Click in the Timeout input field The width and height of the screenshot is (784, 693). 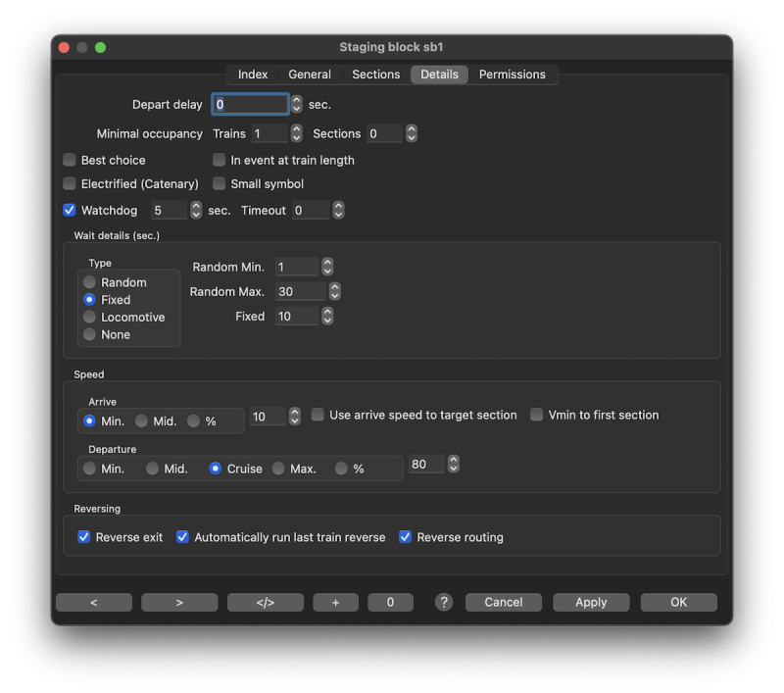(x=311, y=210)
